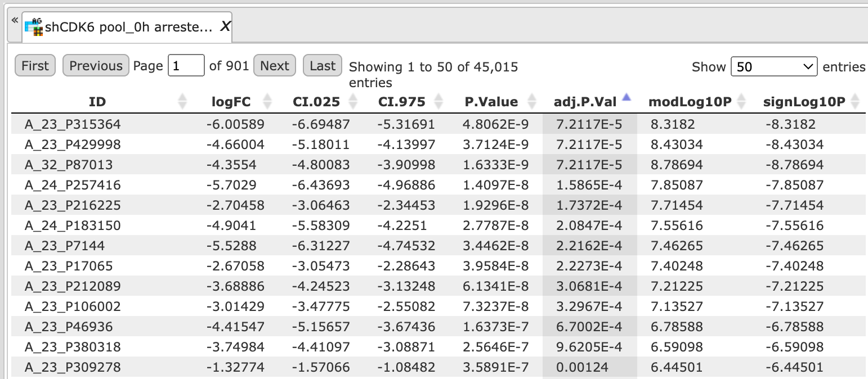Click signLog10P value -8.3182
868x379 pixels.
coord(790,124)
